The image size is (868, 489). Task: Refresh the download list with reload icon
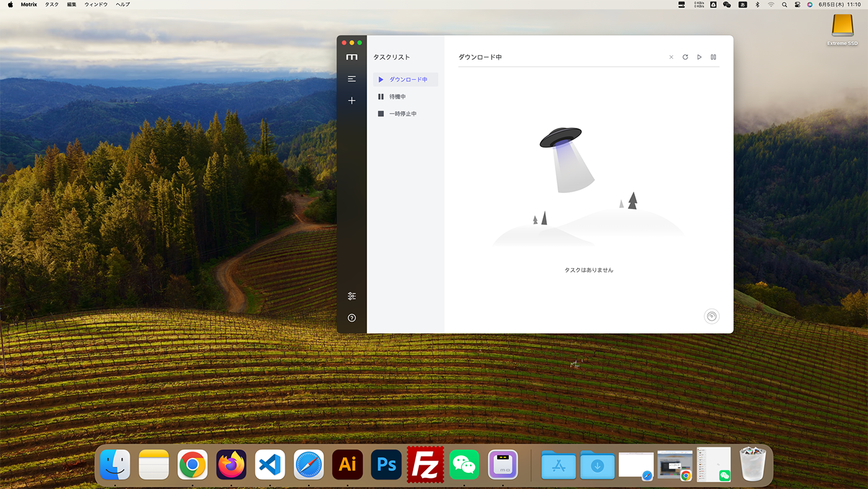(684, 56)
